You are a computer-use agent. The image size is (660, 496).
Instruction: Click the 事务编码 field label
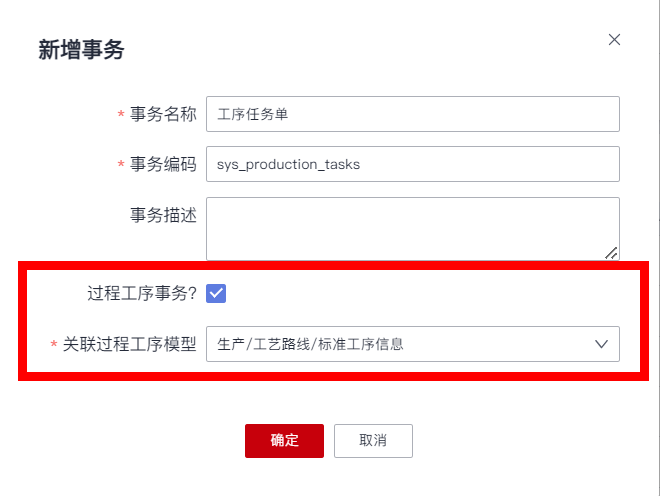(x=164, y=165)
